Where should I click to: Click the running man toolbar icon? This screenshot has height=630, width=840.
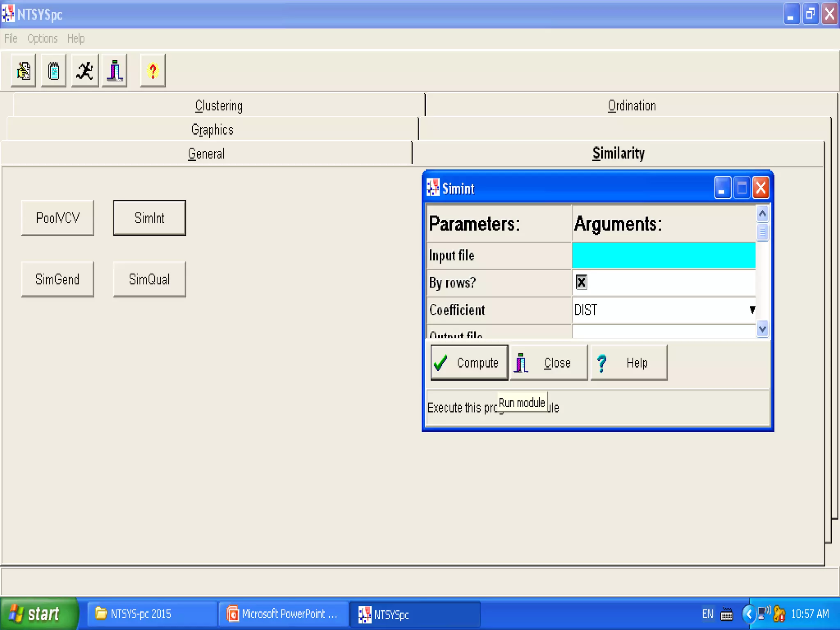click(x=85, y=71)
